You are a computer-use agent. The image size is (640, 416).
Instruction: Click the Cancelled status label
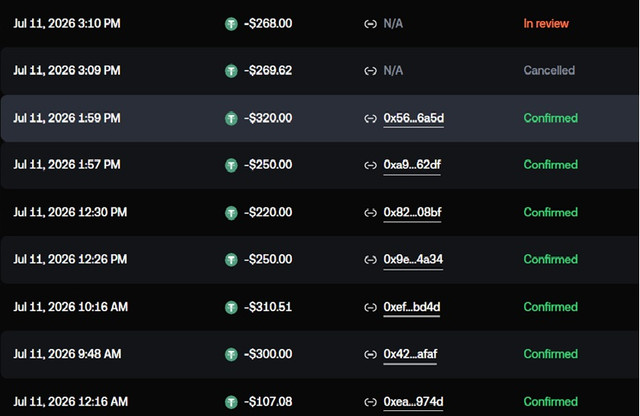tap(549, 71)
